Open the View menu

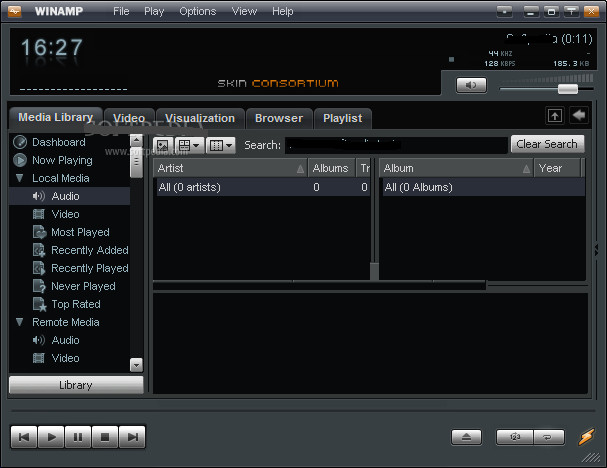244,11
